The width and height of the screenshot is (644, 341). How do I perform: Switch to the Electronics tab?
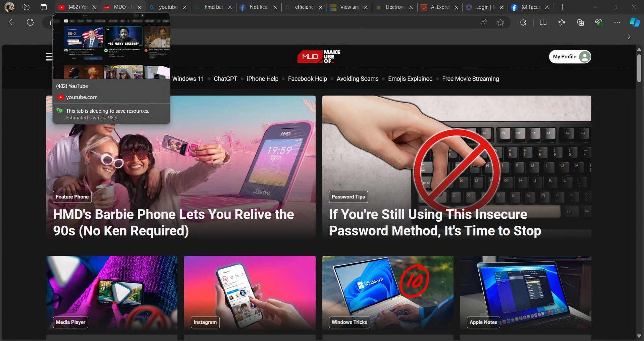pos(394,7)
